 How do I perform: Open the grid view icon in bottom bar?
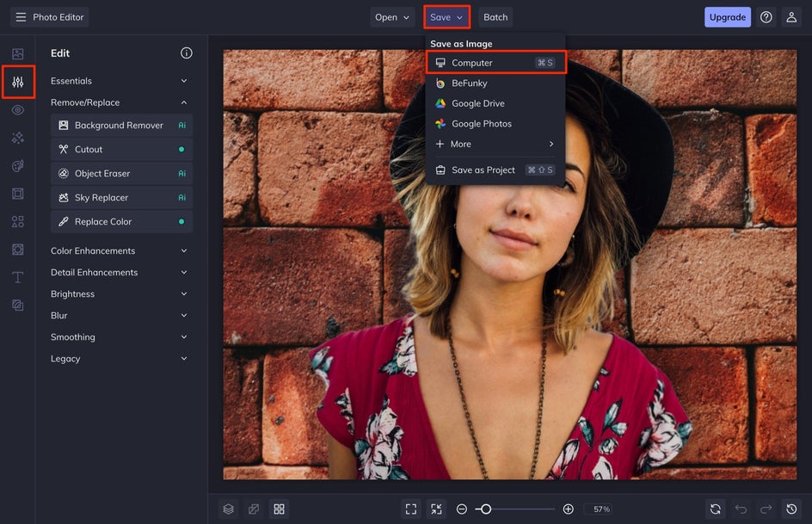tap(279, 509)
